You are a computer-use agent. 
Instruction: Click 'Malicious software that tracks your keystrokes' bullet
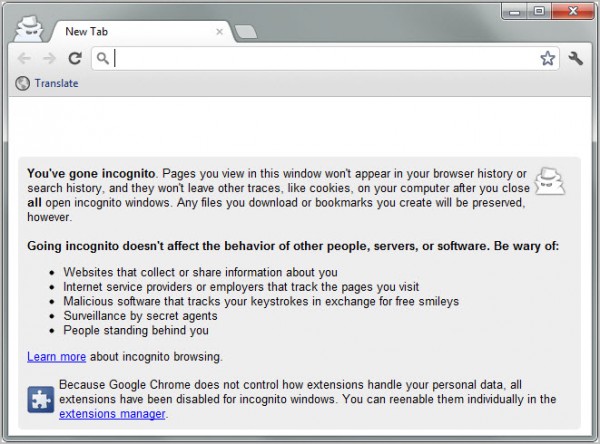tap(261, 301)
